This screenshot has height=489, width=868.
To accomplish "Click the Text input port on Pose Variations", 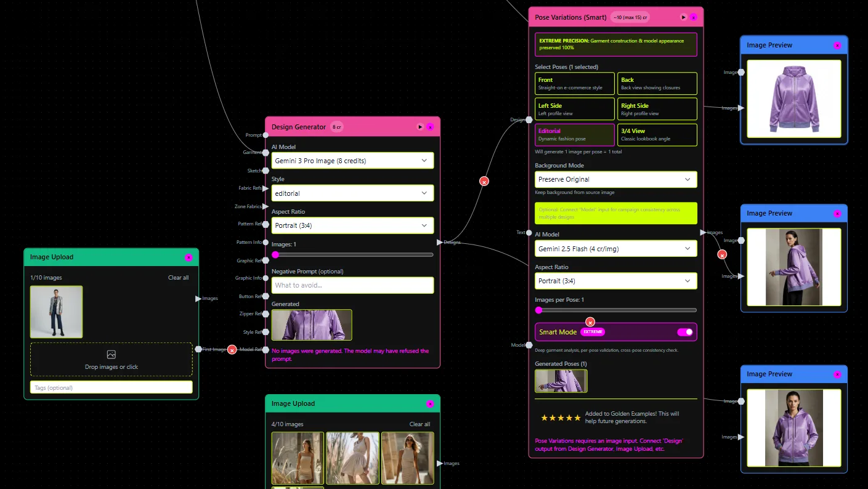I will pyautogui.click(x=529, y=232).
